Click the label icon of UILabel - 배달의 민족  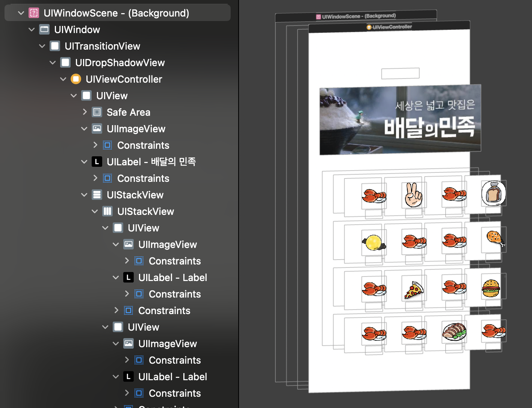point(97,162)
